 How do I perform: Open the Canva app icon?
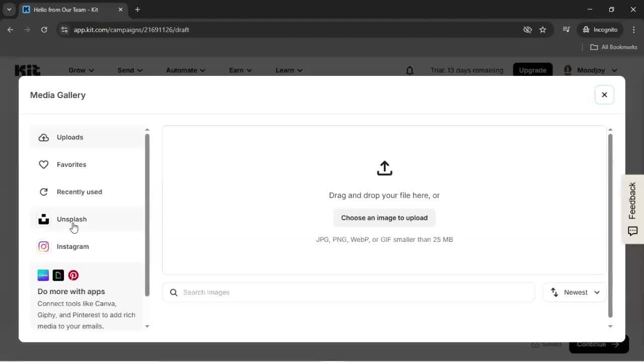(x=43, y=275)
